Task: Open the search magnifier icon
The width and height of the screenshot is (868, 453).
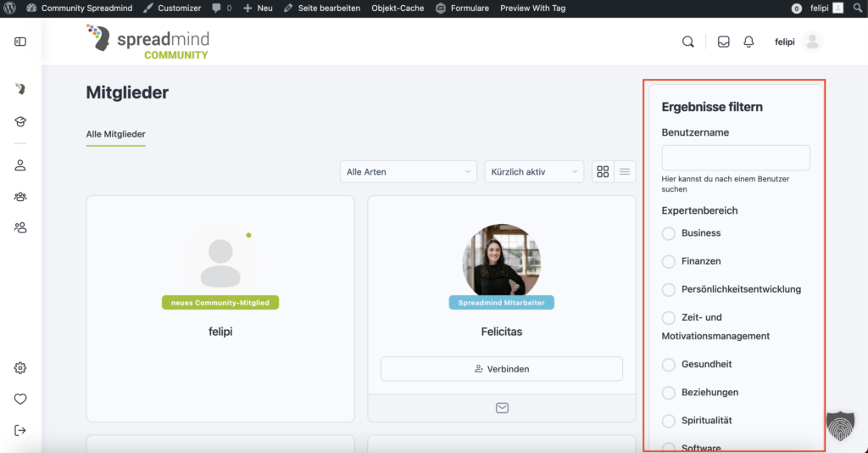Action: tap(688, 42)
